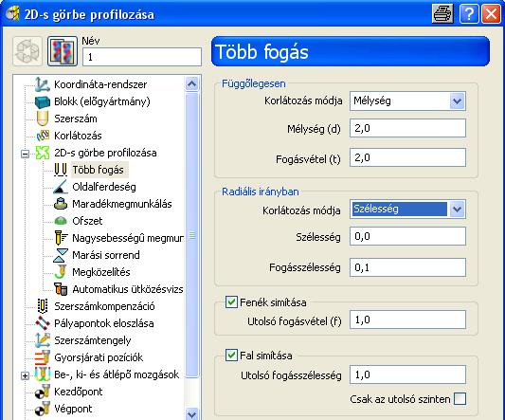Uncheck the Fenék simítása checkbox

pos(231,302)
